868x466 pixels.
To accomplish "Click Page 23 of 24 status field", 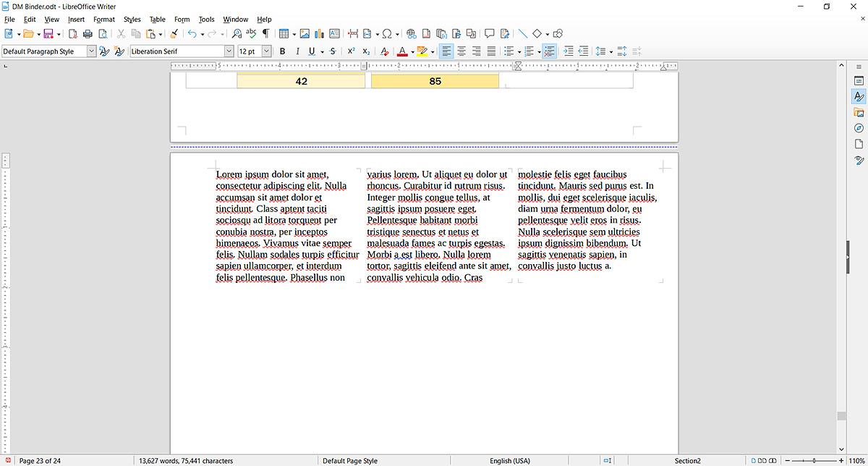I will [40, 460].
